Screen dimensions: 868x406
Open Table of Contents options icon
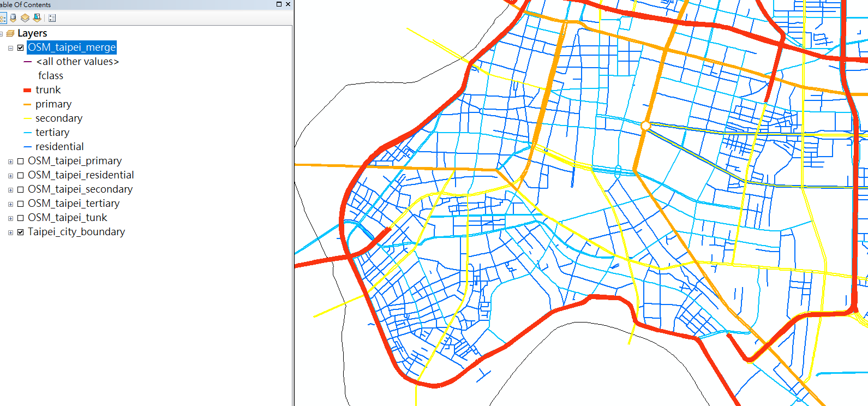[x=52, y=18]
